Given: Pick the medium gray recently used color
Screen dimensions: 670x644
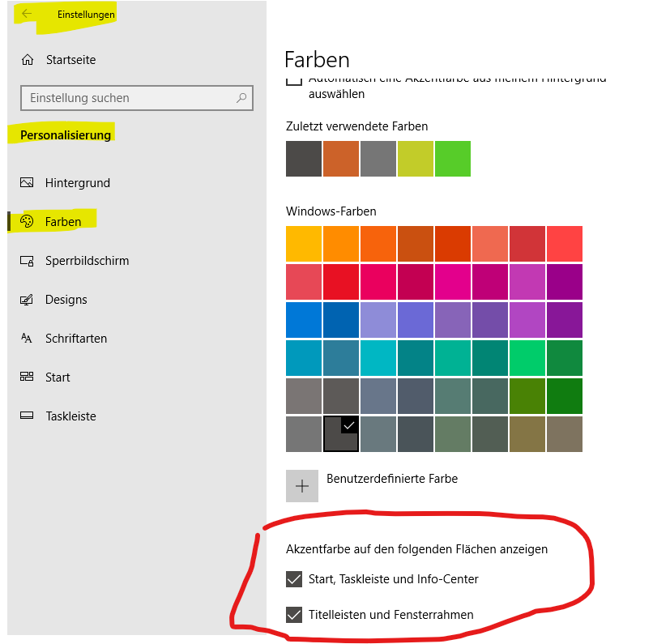Looking at the screenshot, I should coord(378,159).
